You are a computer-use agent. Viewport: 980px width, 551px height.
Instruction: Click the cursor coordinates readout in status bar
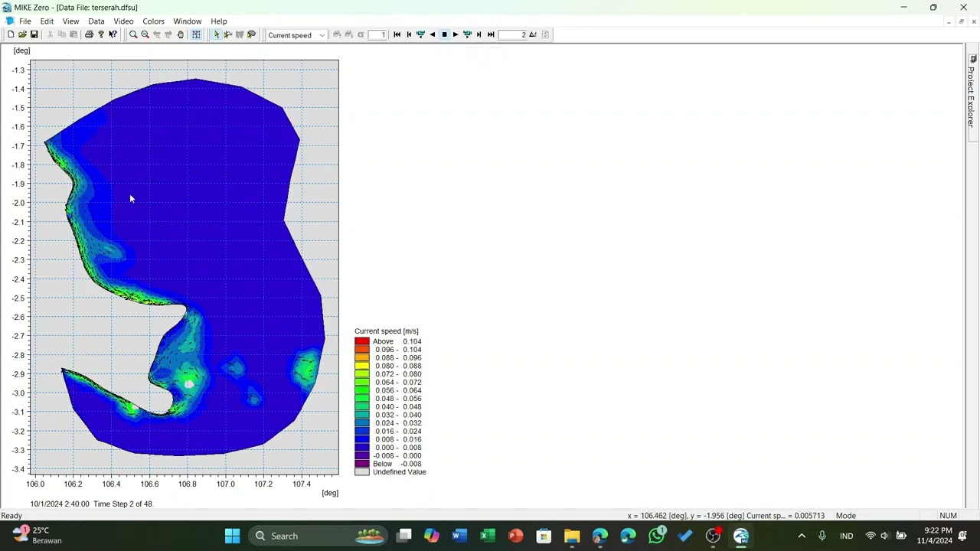(x=726, y=516)
